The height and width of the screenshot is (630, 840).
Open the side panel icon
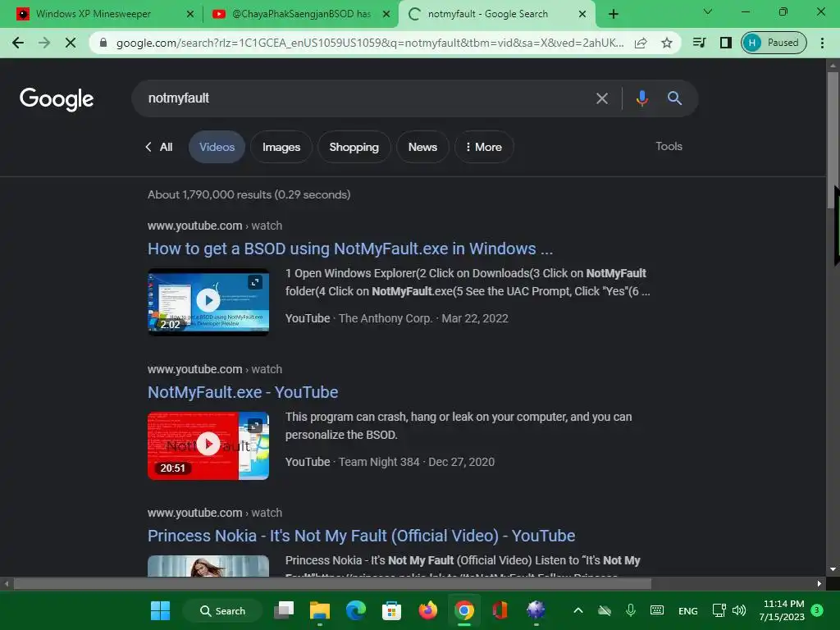pos(725,43)
